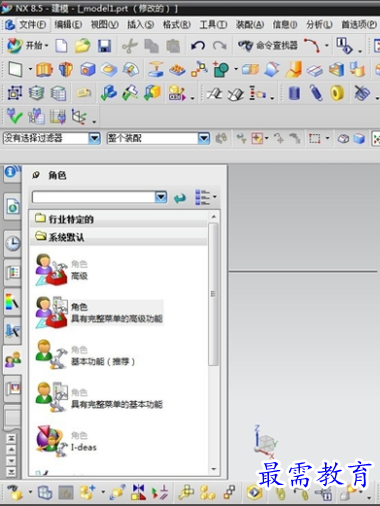Click the blue cube shaded display icon

[x=359, y=138]
